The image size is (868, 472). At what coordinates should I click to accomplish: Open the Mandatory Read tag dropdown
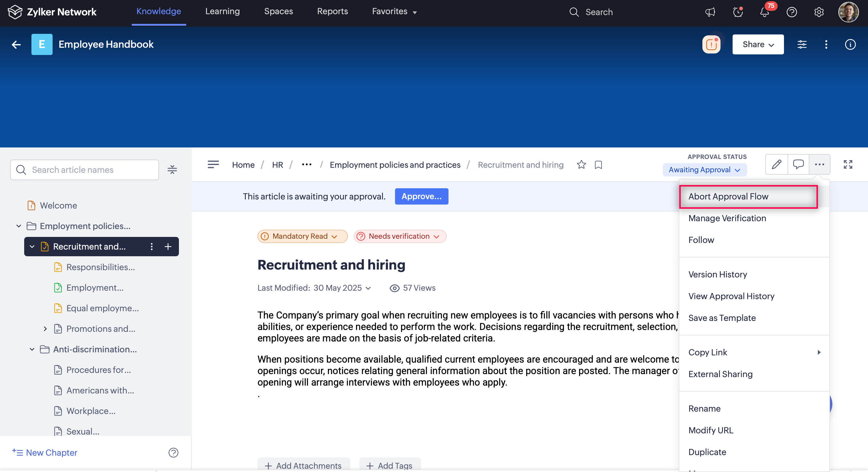[x=302, y=236]
